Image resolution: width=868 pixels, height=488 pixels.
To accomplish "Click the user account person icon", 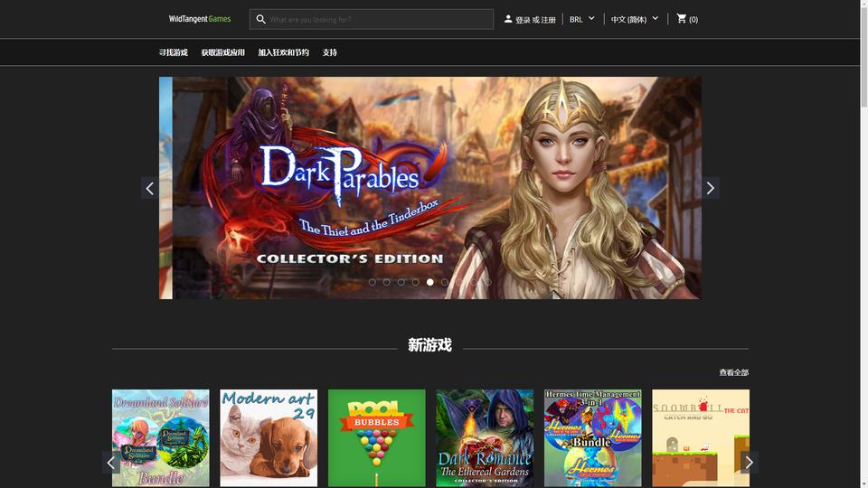I will pos(507,19).
